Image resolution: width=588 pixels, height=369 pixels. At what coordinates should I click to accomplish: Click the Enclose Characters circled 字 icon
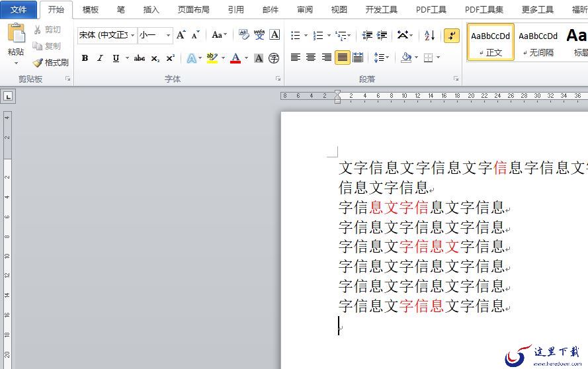coord(274,58)
